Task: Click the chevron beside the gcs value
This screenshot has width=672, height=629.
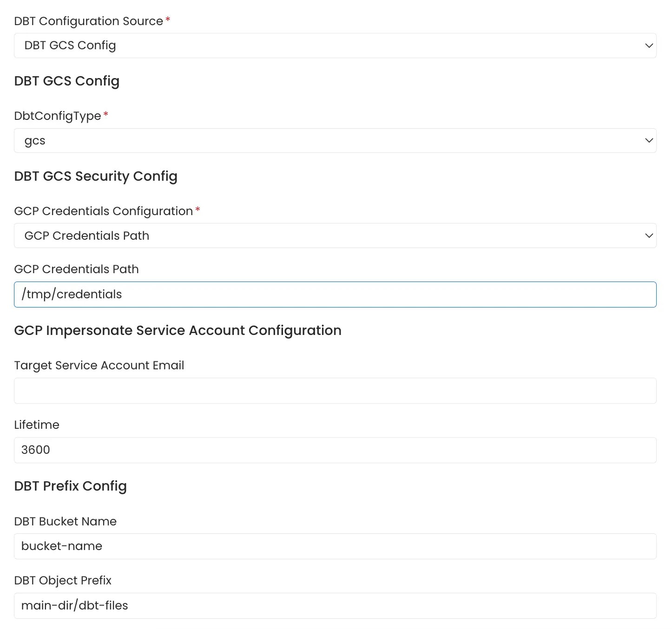Action: (x=649, y=140)
